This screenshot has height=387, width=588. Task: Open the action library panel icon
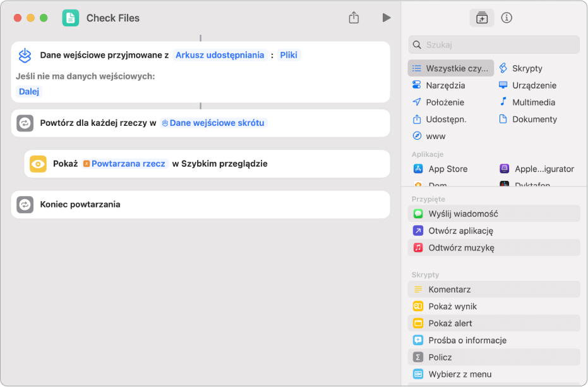[x=482, y=18]
